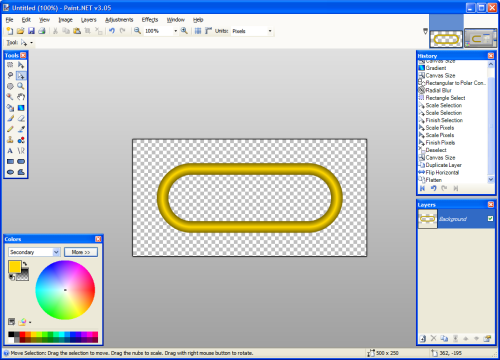
Task: Toggle the rulers display
Action: tap(208, 31)
